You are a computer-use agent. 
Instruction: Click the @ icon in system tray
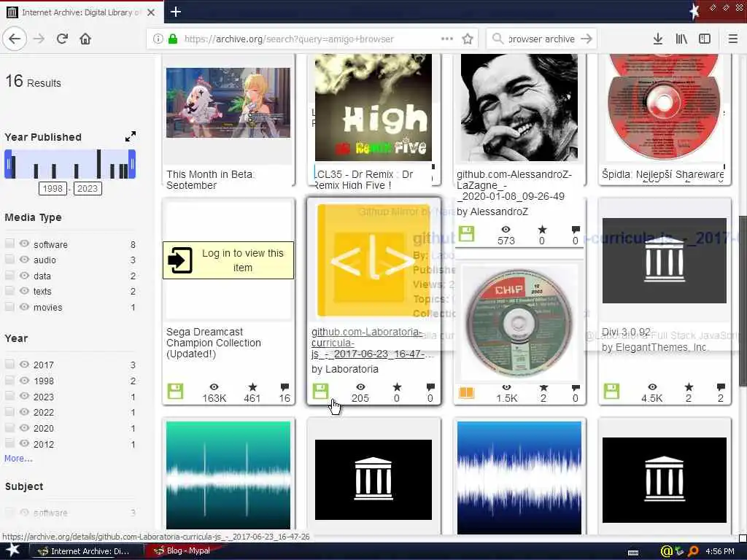coord(665,551)
